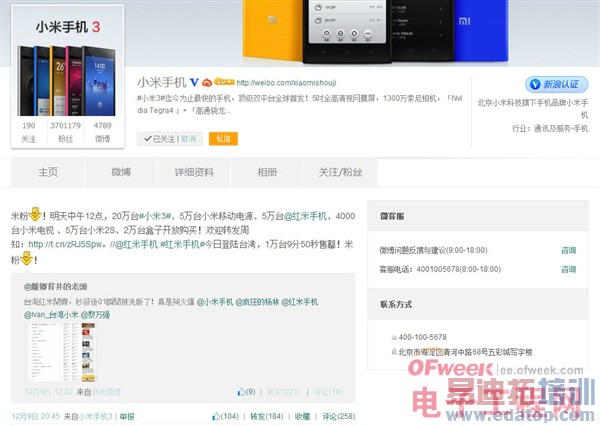Click the 已关注 status button
This screenshot has width=600, height=426.
pyautogui.click(x=159, y=139)
